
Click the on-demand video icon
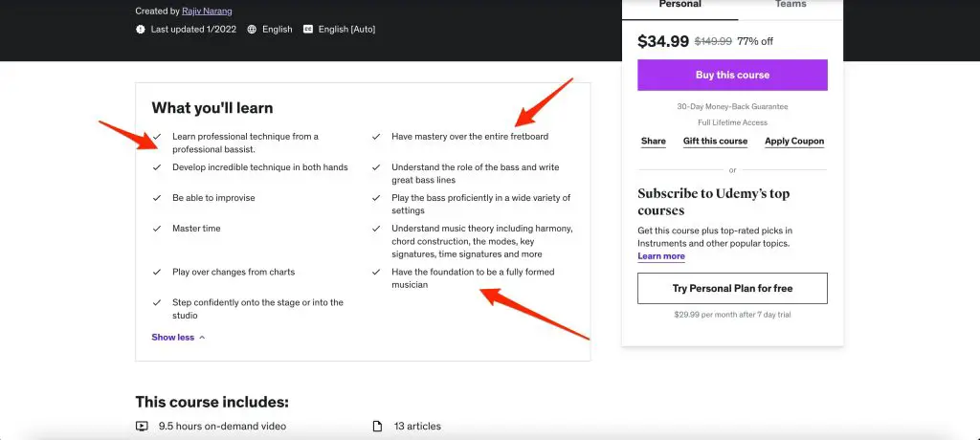[142, 427]
